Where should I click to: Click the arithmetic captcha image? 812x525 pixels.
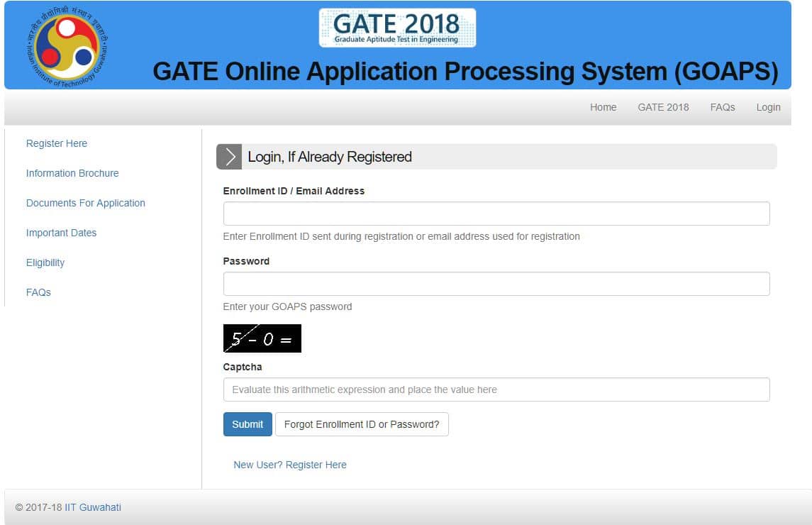point(262,338)
